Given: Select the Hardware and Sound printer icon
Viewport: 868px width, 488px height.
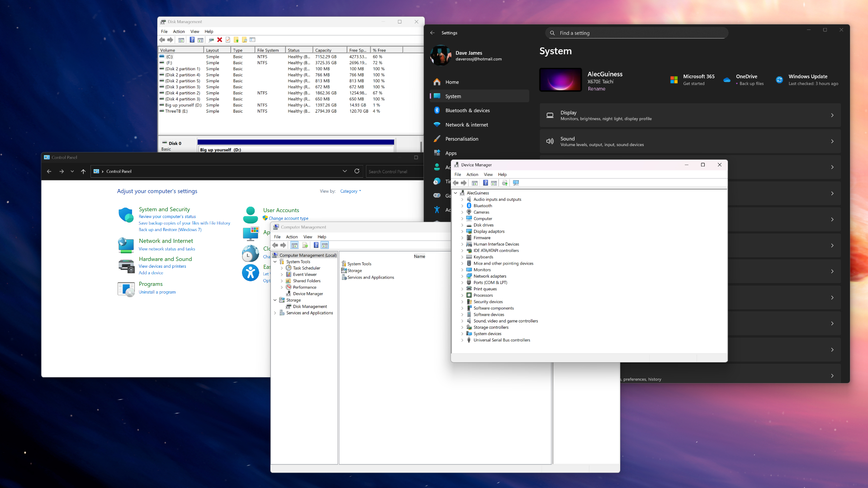Looking at the screenshot, I should tap(126, 266).
